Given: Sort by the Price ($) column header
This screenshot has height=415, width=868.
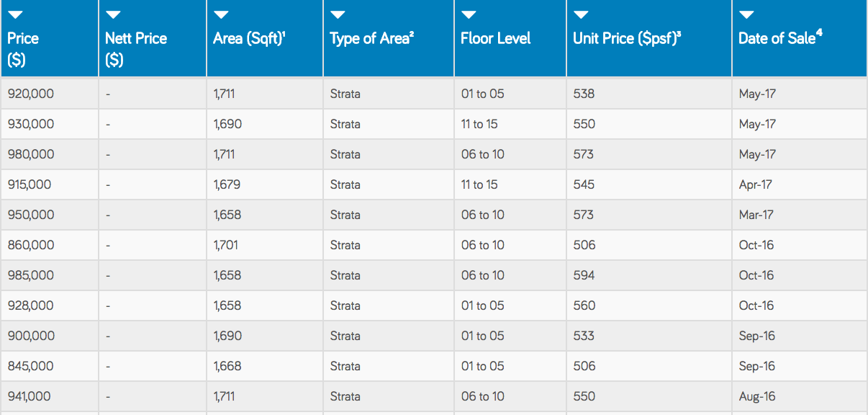Looking at the screenshot, I should point(23,49).
